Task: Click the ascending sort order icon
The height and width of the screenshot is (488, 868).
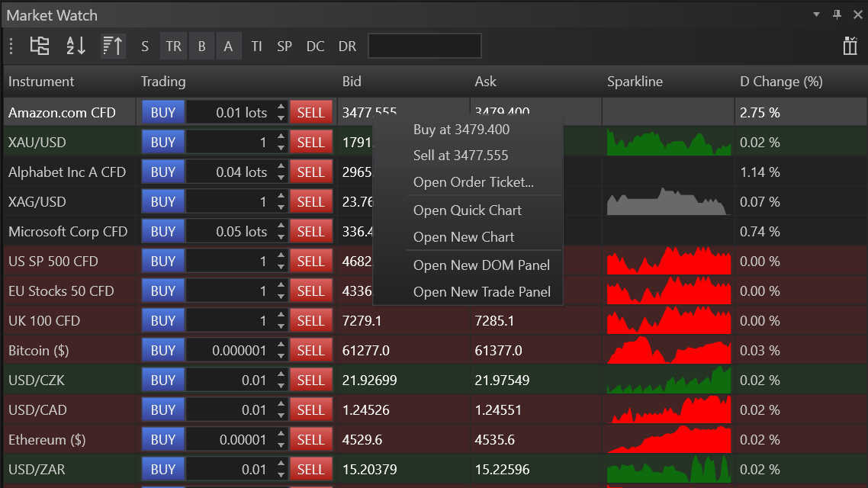Action: (x=112, y=46)
